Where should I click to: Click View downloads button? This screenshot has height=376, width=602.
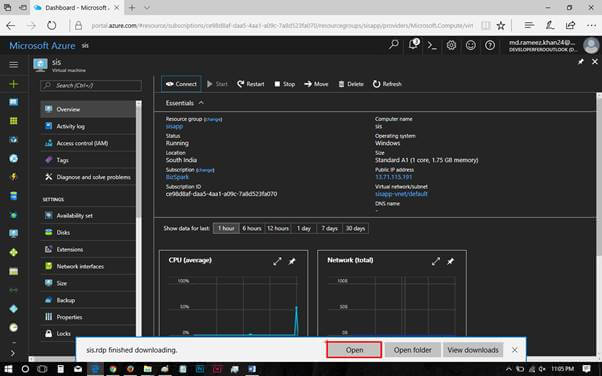(x=473, y=350)
